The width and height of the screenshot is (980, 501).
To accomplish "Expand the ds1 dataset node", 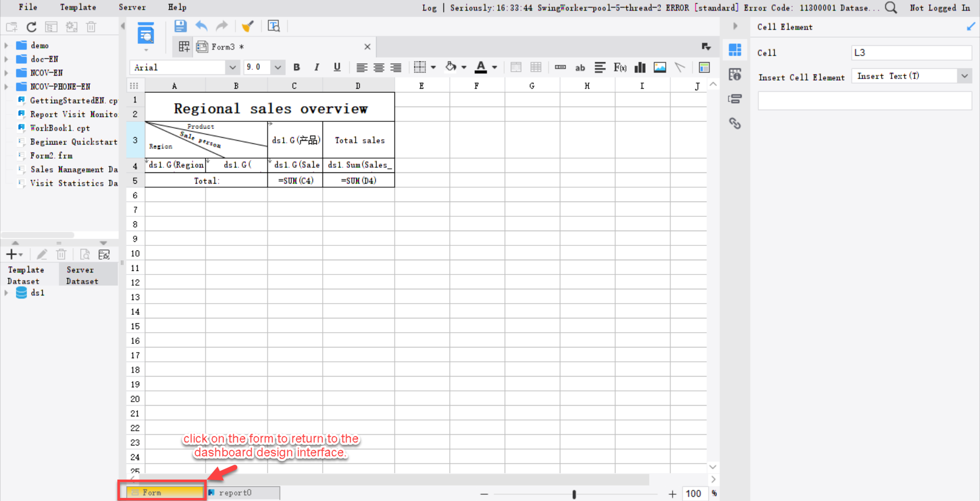I will (6, 293).
